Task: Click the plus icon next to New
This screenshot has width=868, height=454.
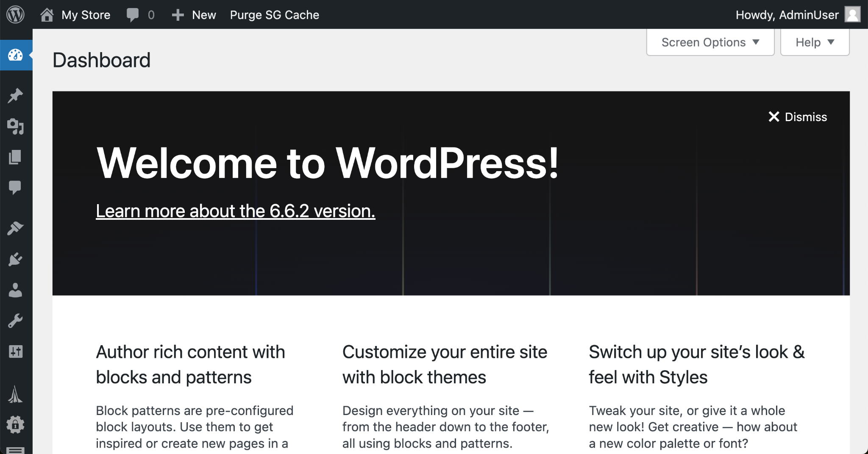Action: (x=178, y=15)
